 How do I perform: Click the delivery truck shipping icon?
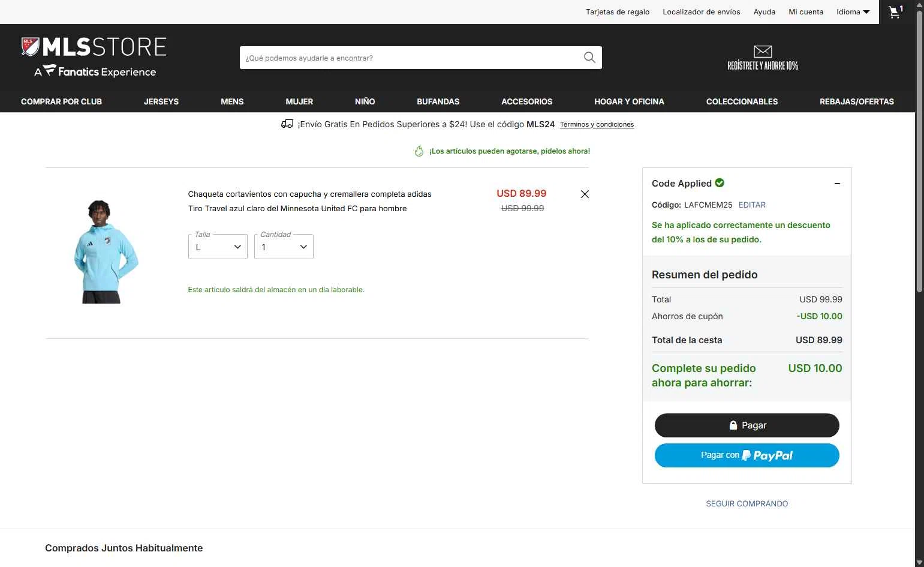click(x=287, y=124)
